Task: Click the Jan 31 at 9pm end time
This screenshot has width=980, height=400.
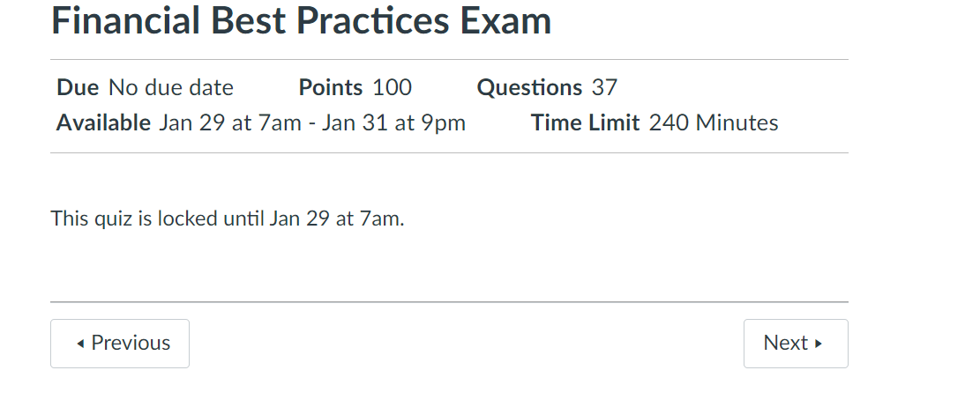Action: point(393,122)
